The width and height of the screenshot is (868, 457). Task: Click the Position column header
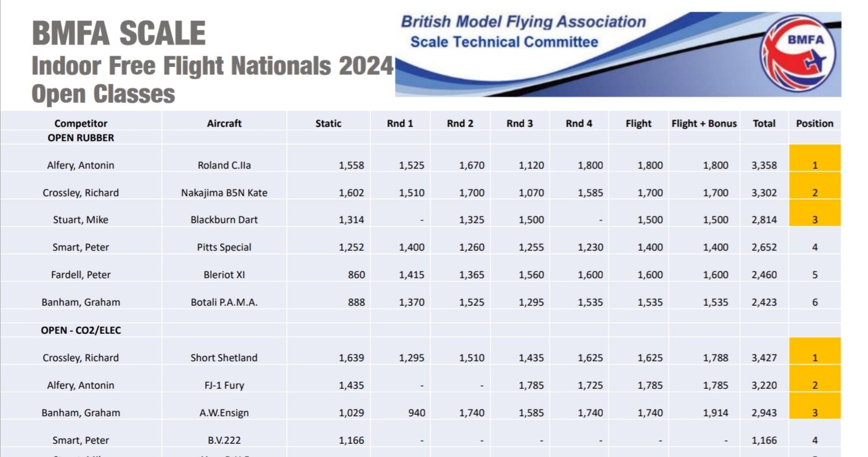[814, 123]
